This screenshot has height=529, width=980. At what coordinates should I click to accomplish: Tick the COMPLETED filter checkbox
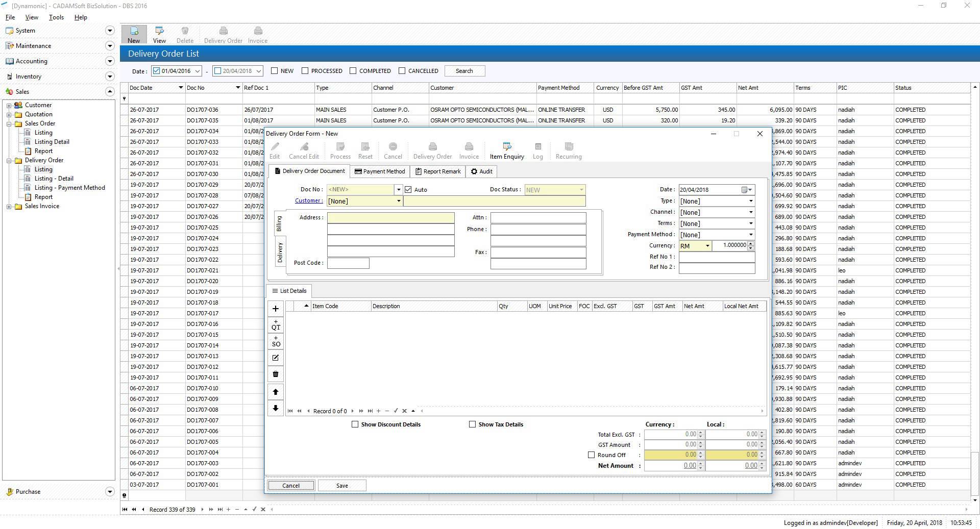click(x=353, y=71)
